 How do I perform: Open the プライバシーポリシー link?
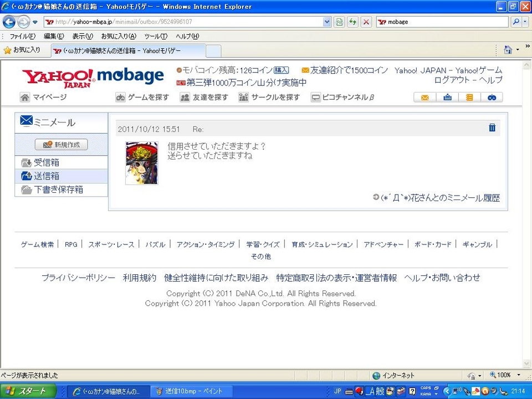(78, 278)
